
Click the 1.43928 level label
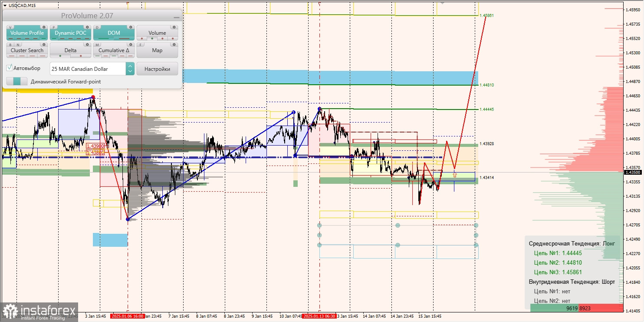[486, 143]
